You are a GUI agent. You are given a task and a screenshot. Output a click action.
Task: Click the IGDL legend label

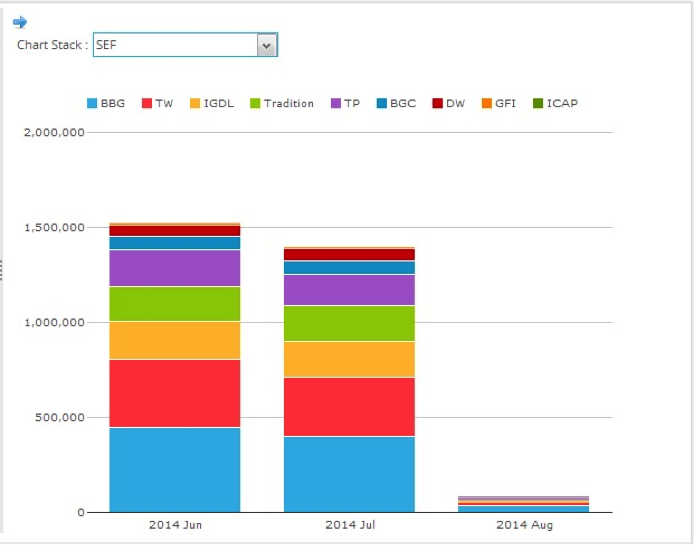pos(219,103)
